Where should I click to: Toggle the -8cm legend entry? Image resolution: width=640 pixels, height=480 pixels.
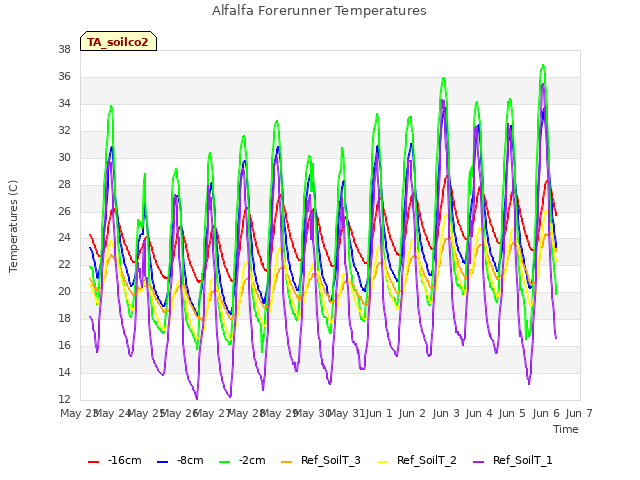[180, 460]
